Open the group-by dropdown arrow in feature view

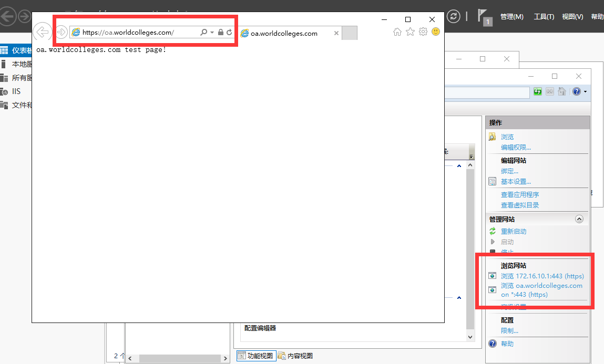coord(471,156)
